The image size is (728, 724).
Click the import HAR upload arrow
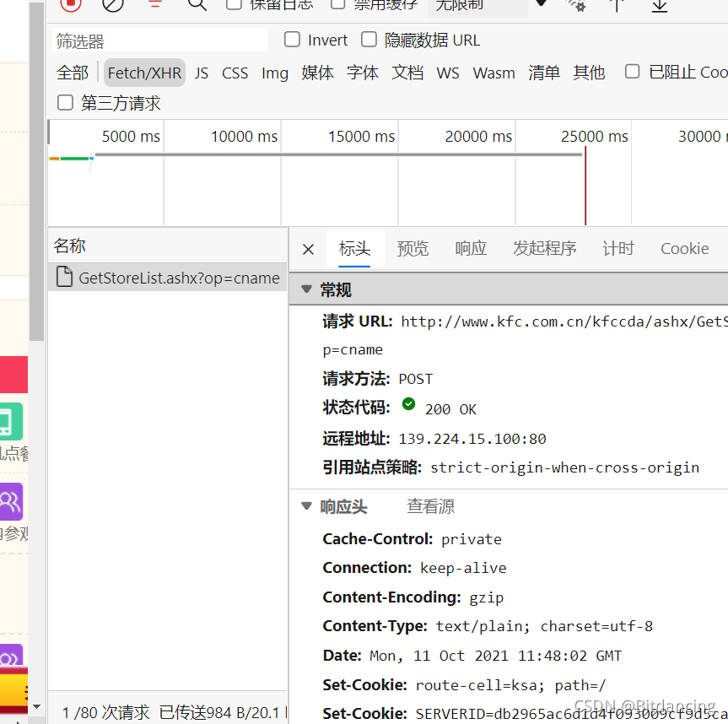617,4
